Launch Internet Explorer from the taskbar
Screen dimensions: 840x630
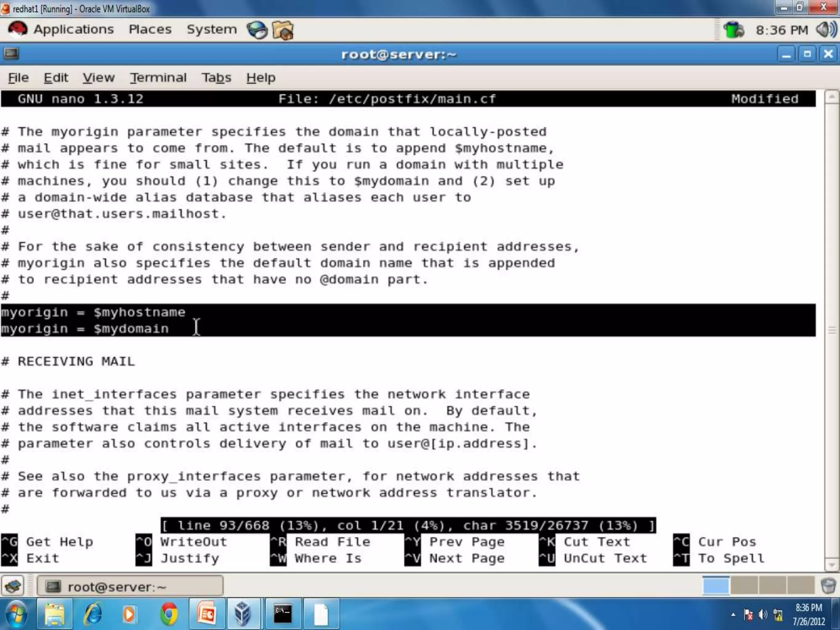click(94, 614)
